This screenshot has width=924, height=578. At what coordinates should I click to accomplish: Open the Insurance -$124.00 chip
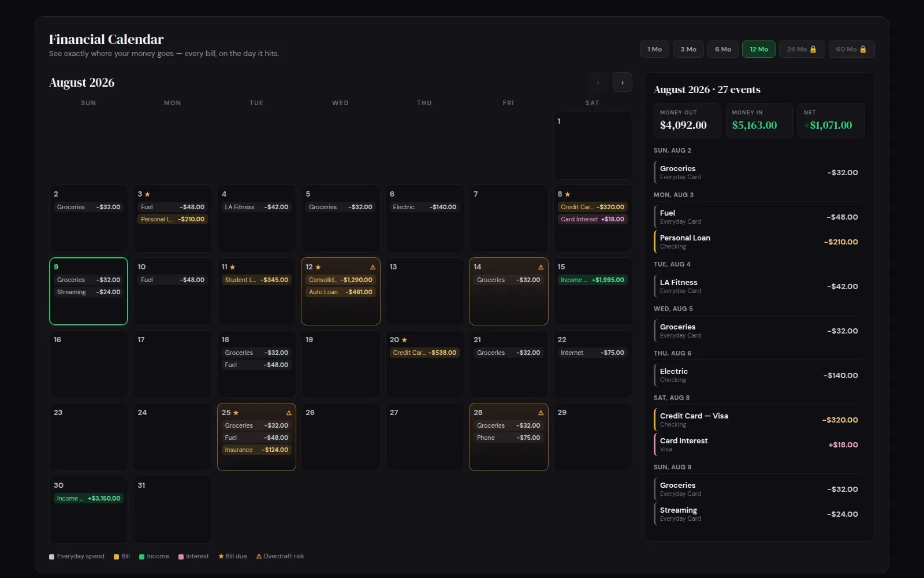(256, 450)
